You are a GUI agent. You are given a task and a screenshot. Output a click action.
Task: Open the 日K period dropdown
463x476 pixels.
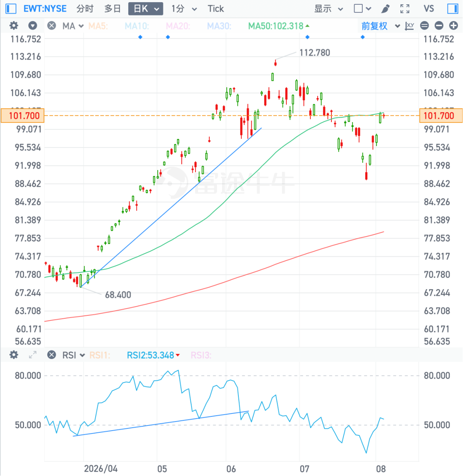click(x=145, y=9)
